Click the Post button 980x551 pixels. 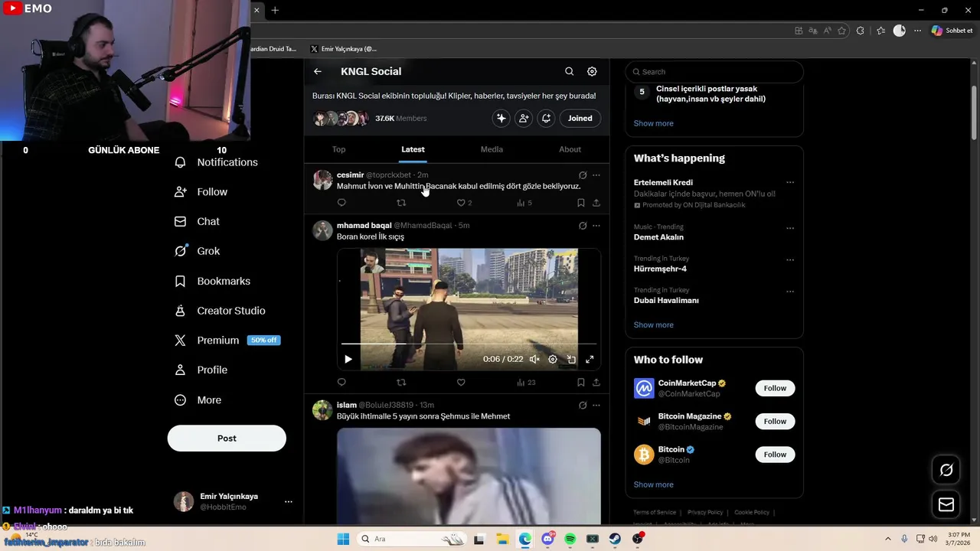(227, 439)
